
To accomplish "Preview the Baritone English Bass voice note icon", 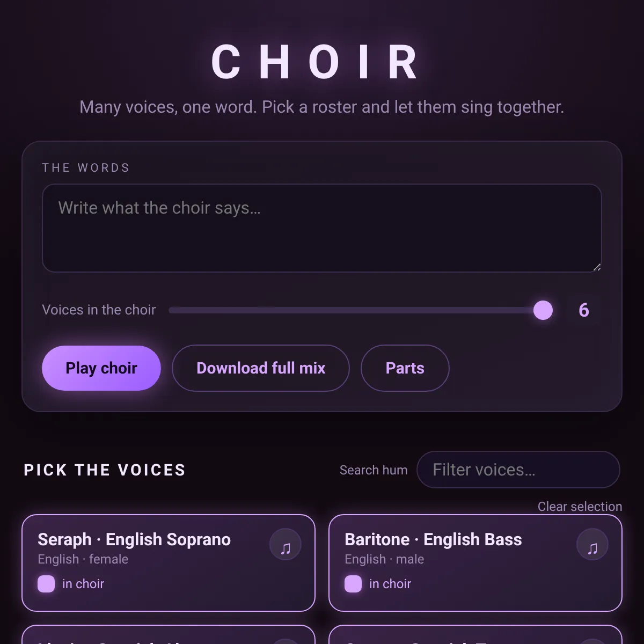I will [592, 545].
